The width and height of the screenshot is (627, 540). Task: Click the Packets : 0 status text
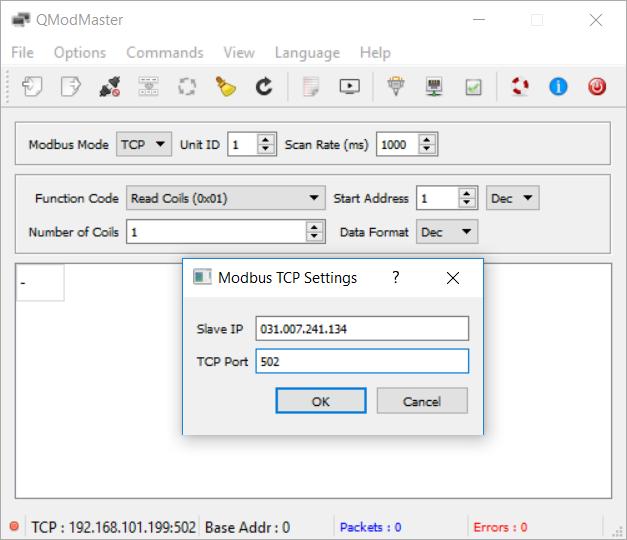pos(371,527)
